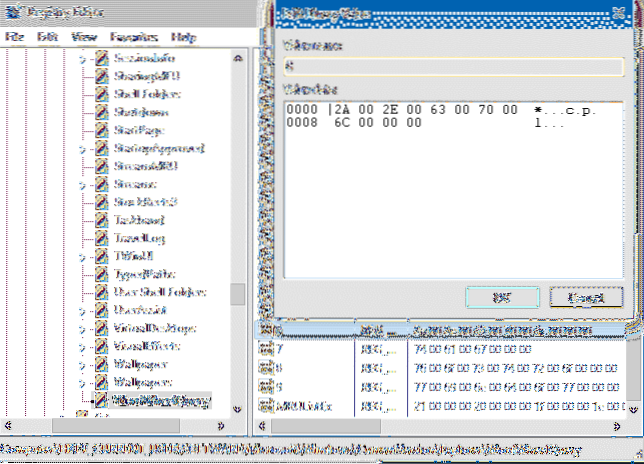Select the Taskband key folder icon
This screenshot has height=464, width=644.
(x=101, y=220)
